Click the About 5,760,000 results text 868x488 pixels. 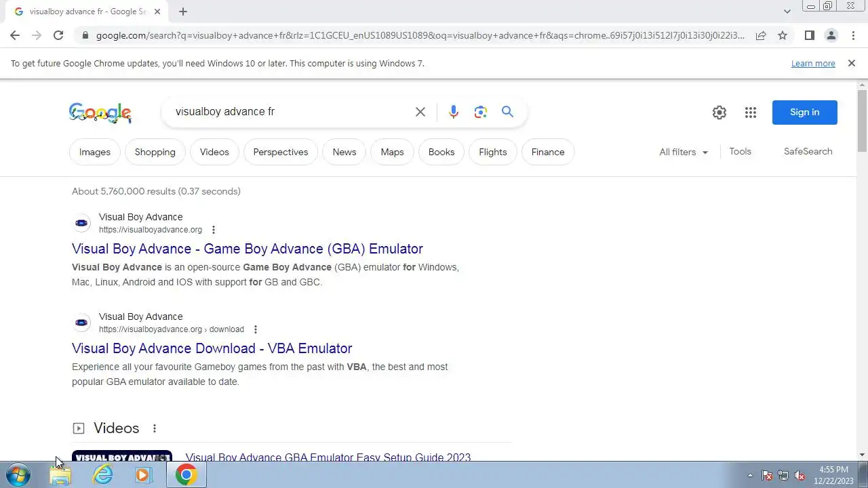[157, 191]
